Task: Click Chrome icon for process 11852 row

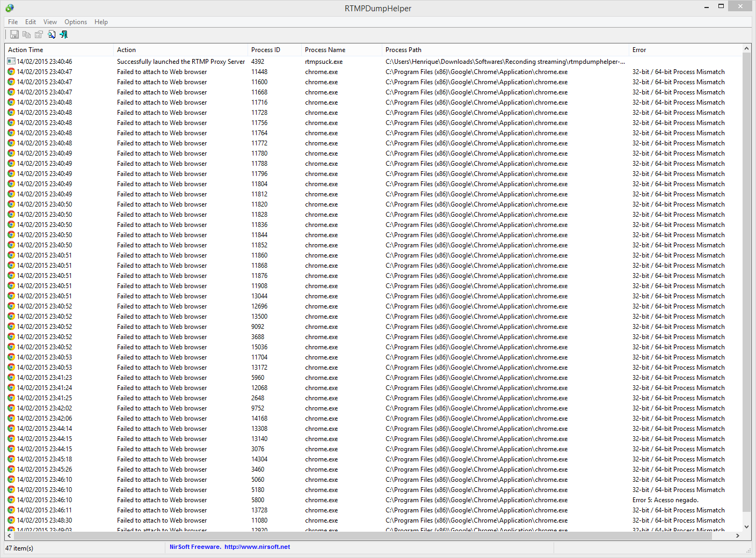Action: point(11,245)
